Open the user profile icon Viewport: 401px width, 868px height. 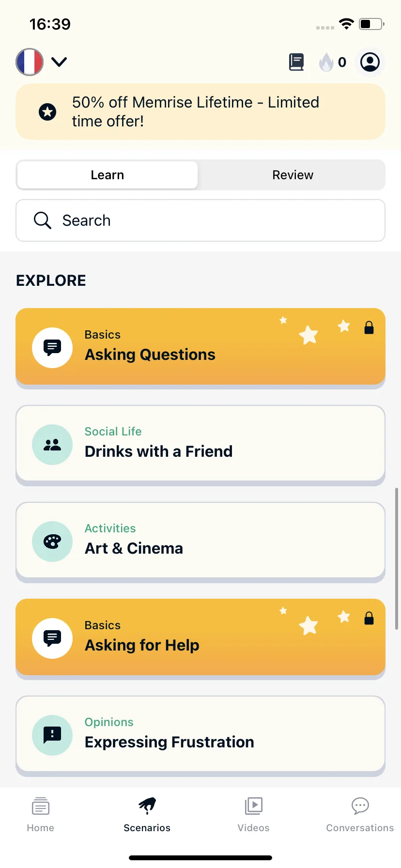(x=370, y=62)
